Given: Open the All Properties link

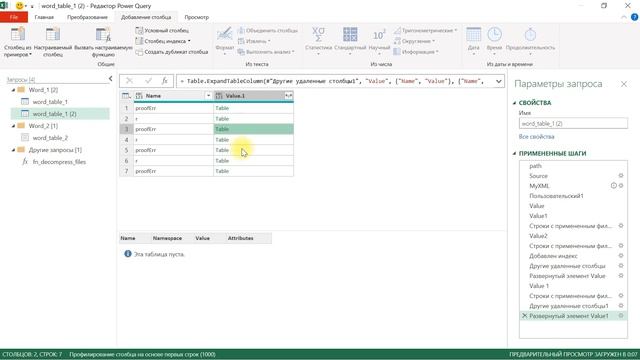Looking at the screenshot, I should [x=536, y=137].
